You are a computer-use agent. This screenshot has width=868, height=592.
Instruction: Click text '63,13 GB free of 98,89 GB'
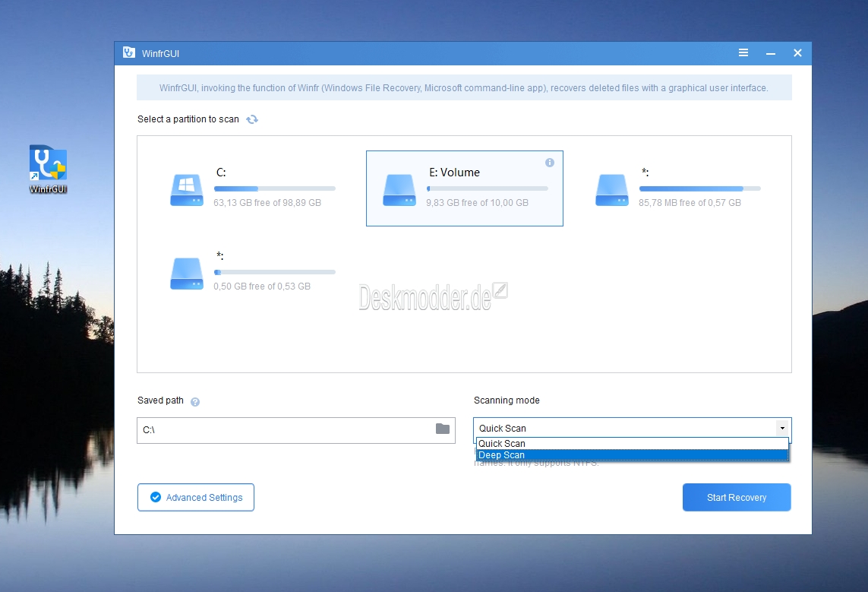[x=267, y=203]
